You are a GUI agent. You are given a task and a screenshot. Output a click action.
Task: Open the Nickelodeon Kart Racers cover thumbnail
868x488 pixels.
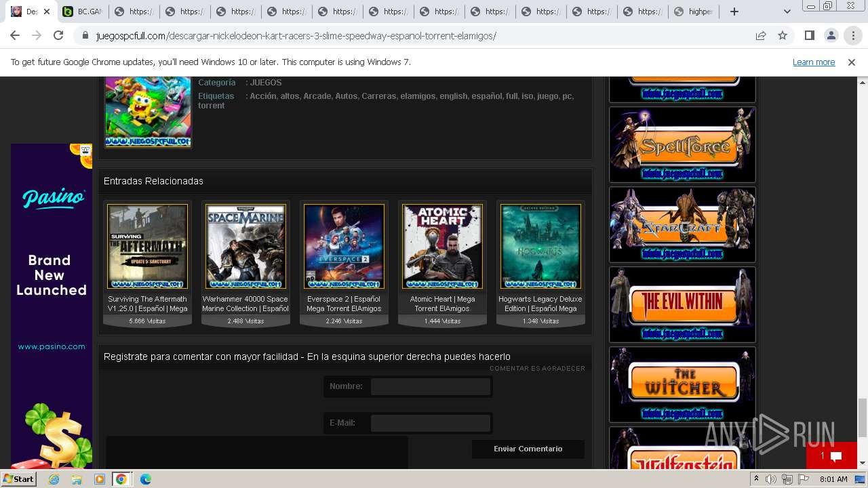(148, 112)
